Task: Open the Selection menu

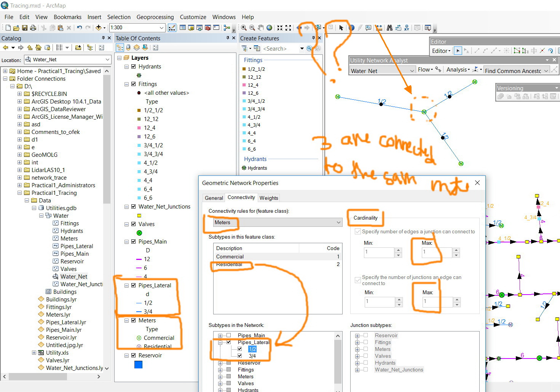Action: click(x=119, y=17)
